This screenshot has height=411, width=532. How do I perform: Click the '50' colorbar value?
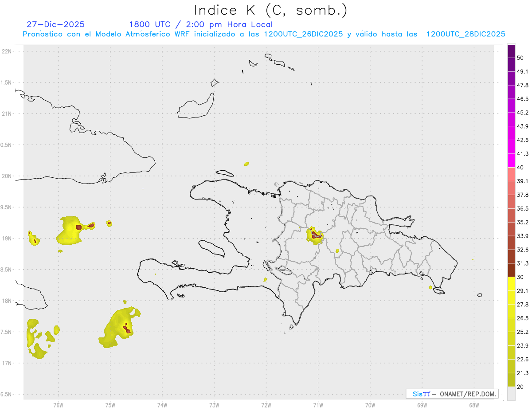click(520, 58)
